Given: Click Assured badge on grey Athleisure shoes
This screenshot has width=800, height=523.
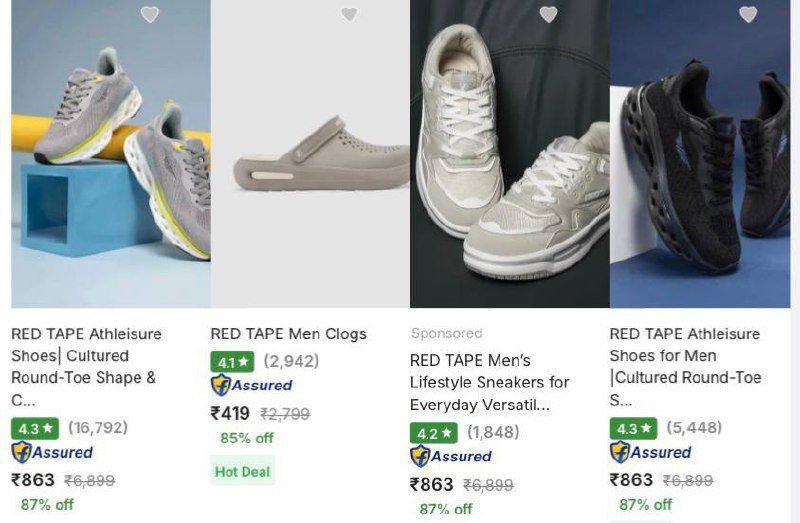Looking at the screenshot, I should (52, 452).
